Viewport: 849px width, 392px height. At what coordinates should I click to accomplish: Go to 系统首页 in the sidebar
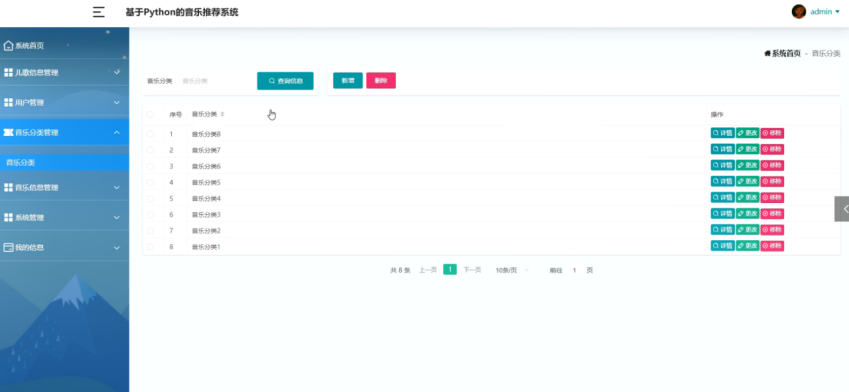point(64,46)
